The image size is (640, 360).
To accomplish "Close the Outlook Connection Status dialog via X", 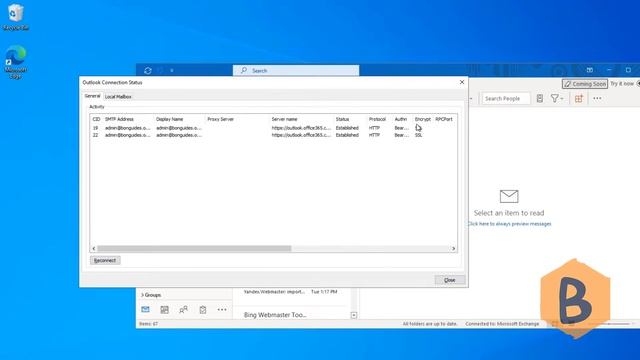I will [x=462, y=82].
